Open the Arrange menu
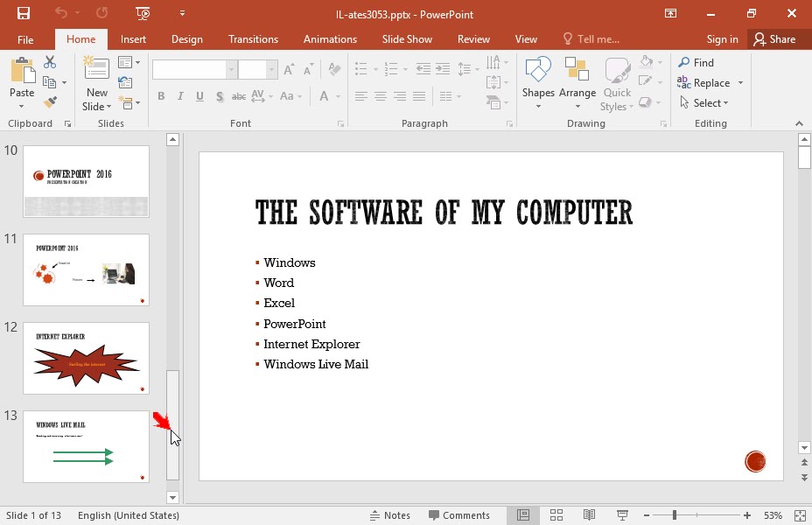 point(577,83)
